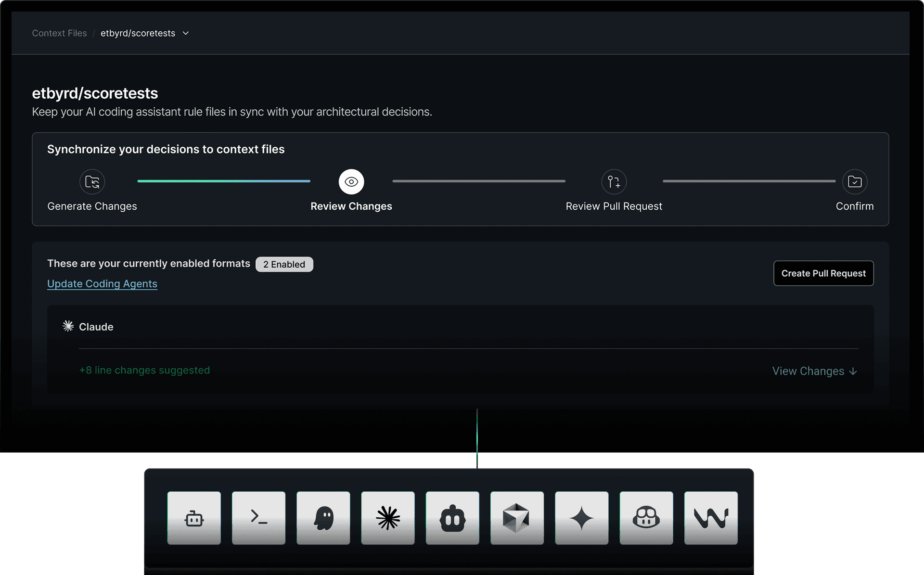Click the Create Pull Request button
This screenshot has width=924, height=575.
(823, 273)
